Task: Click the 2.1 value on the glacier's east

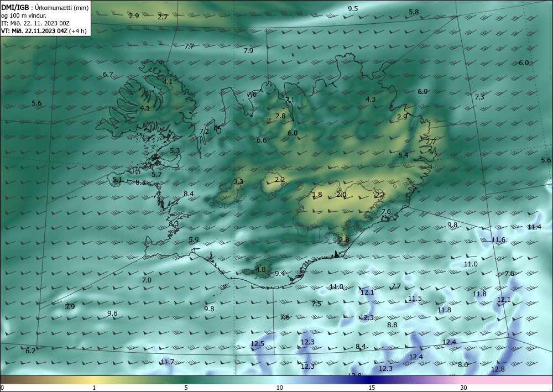Action: (x=380, y=195)
